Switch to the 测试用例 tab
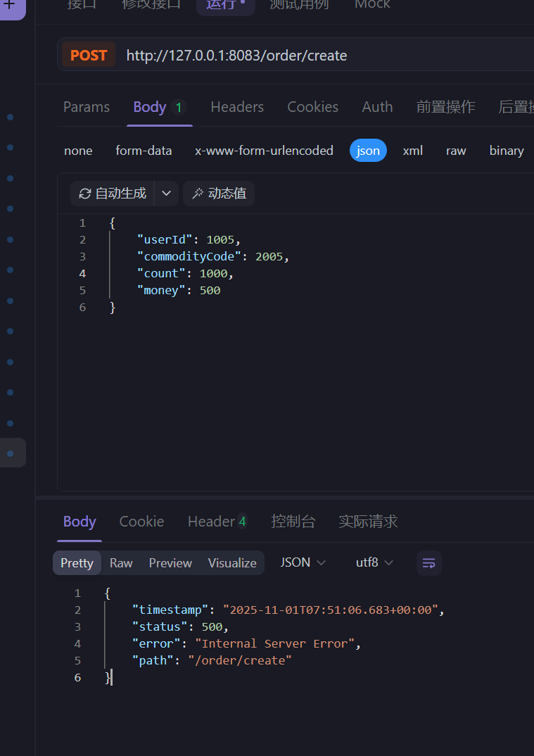The height and width of the screenshot is (756, 534). click(x=299, y=5)
